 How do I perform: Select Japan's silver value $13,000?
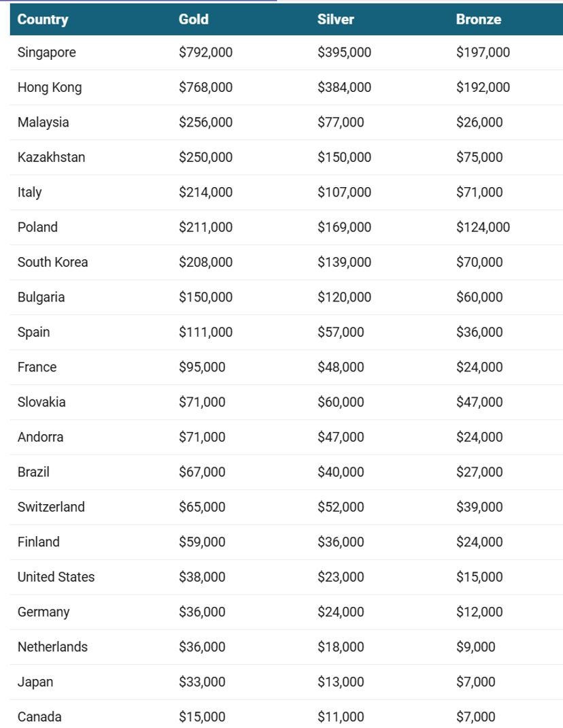click(341, 682)
